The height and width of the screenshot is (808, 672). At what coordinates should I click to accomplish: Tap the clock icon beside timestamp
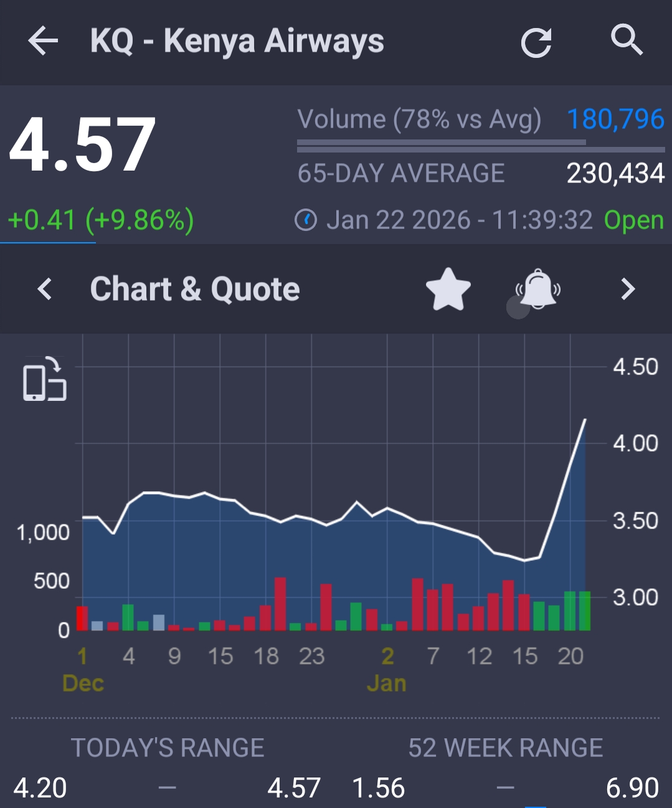[x=306, y=220]
